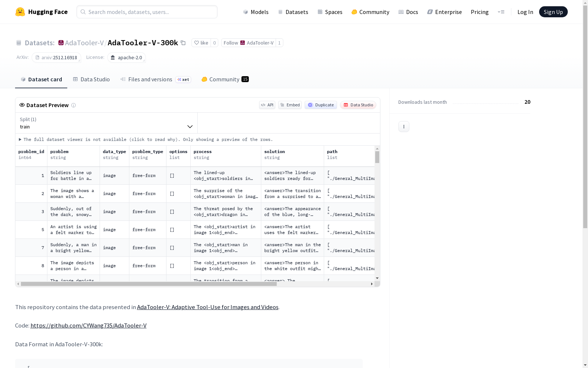Open Enterprise in the top navigation
Viewport: 588px width, 368px height.
coord(445,12)
